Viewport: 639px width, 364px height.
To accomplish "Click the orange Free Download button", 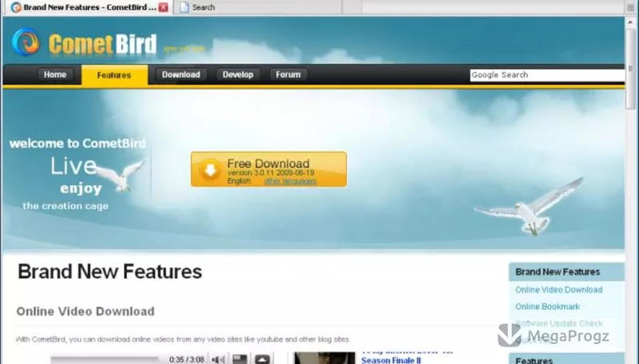I will 269,169.
